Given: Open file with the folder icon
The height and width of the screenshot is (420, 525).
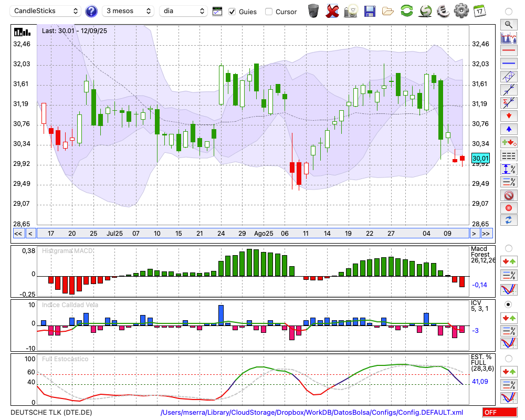Looking at the screenshot, I should [x=388, y=12].
